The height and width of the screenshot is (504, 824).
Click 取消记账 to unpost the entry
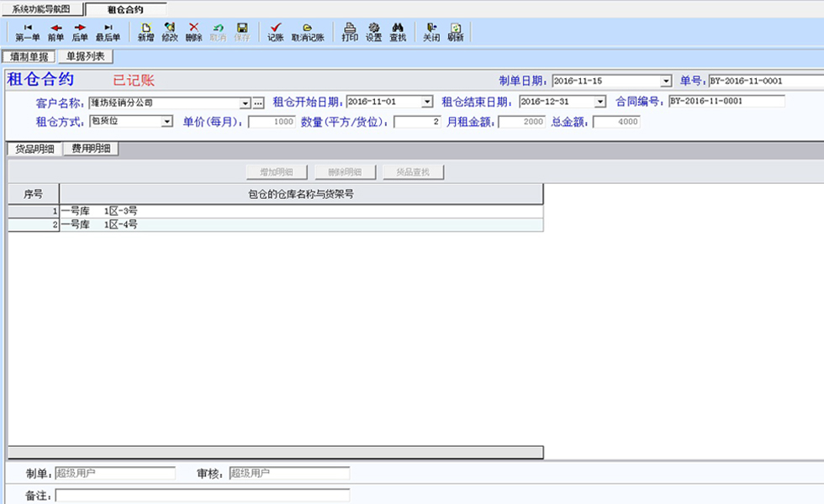pyautogui.click(x=308, y=32)
